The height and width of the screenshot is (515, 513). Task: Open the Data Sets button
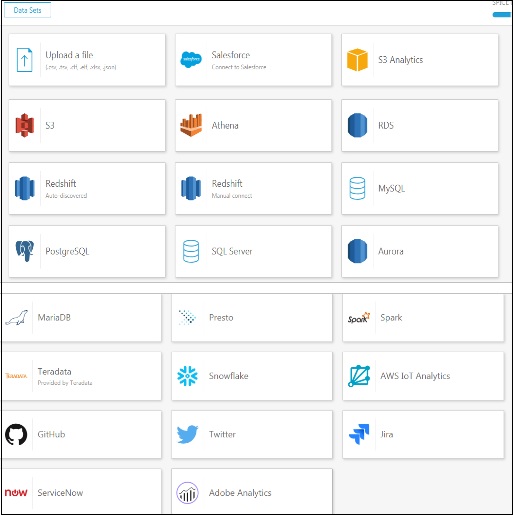pyautogui.click(x=27, y=10)
